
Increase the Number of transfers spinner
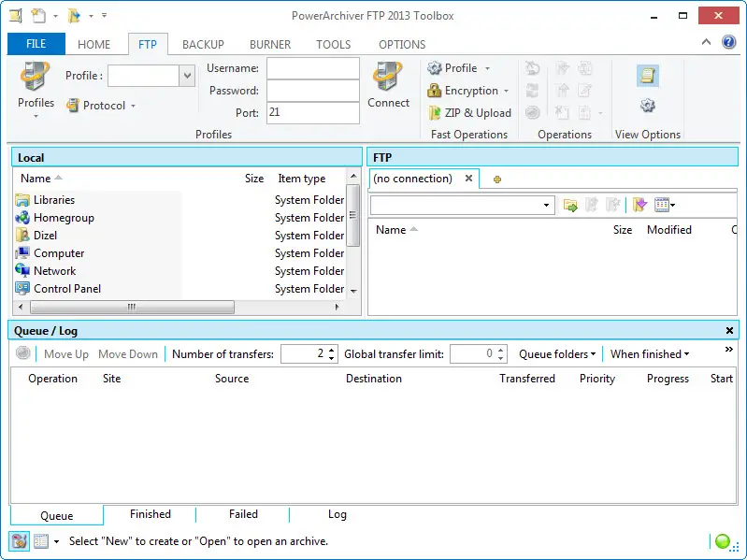click(332, 350)
